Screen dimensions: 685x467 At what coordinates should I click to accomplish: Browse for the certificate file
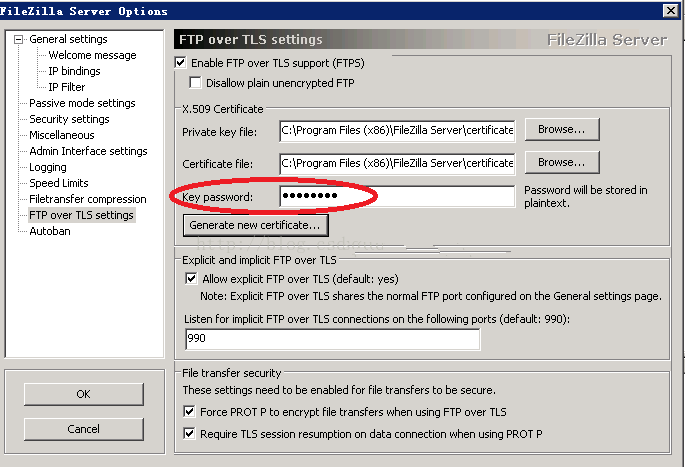tap(568, 162)
